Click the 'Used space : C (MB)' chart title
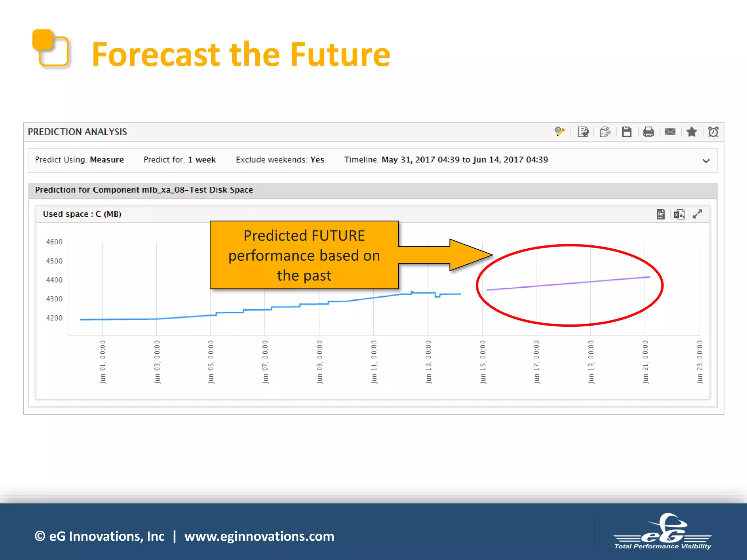Screen dimensions: 747x560 tap(82, 214)
